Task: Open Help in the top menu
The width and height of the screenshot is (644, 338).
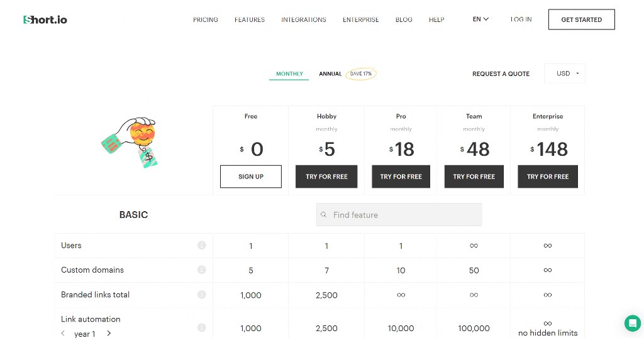Action: point(436,19)
